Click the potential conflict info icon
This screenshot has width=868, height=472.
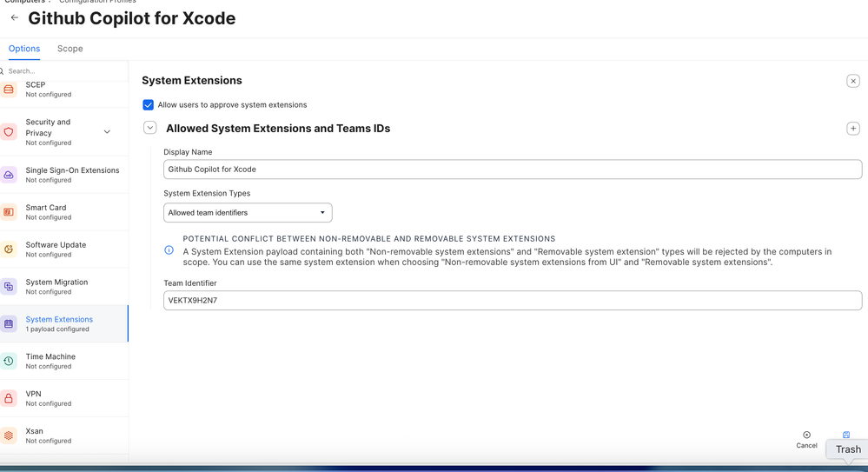[x=169, y=250]
